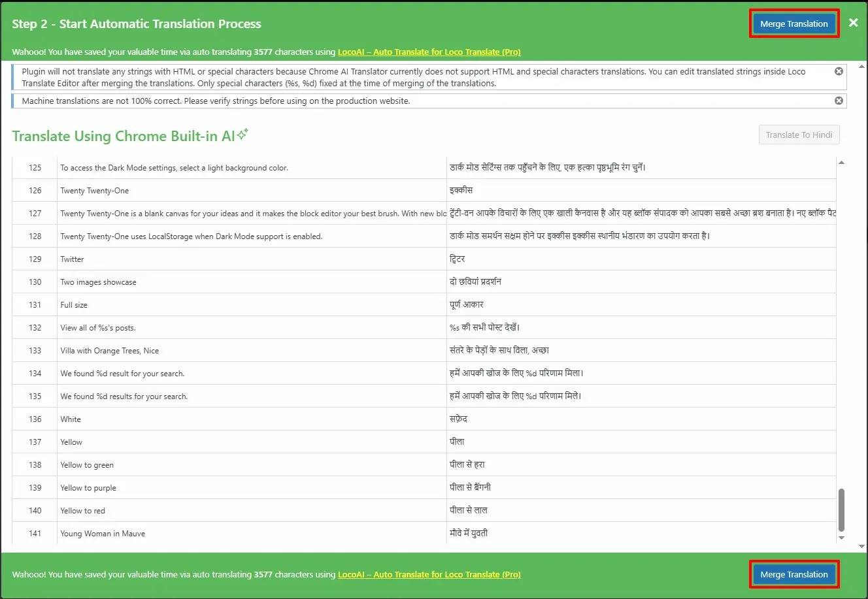Select the 'Yellow to green' source string
The width and height of the screenshot is (868, 599).
(87, 465)
